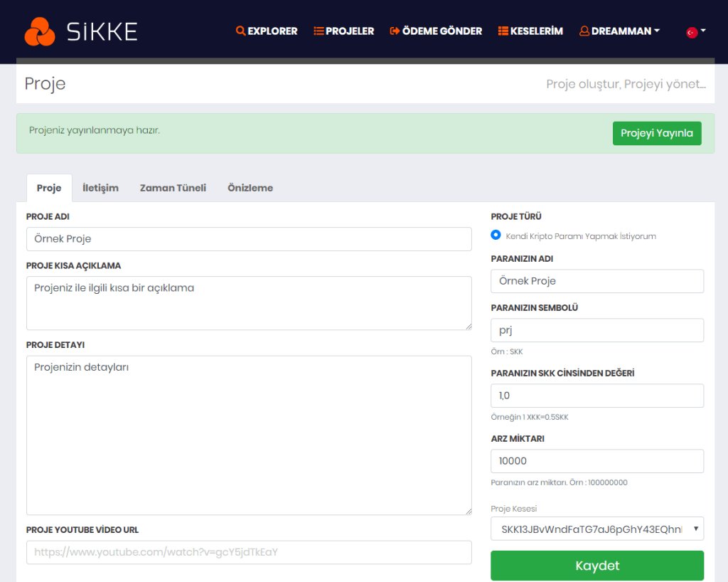Viewport: 728px width, 582px height.
Task: Open the Proje Kesesi dropdown
Action: (596, 529)
